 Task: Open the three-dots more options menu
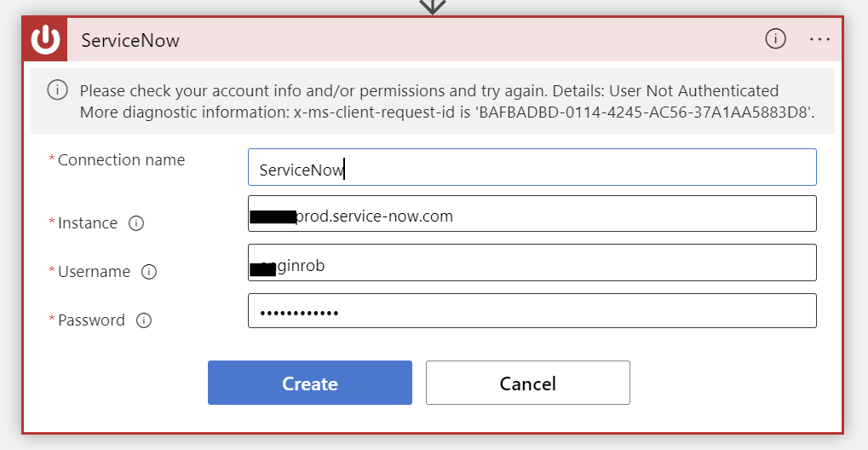click(819, 39)
